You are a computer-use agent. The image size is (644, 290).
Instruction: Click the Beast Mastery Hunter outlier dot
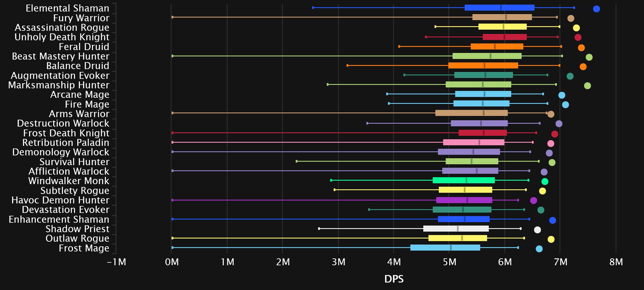point(589,57)
